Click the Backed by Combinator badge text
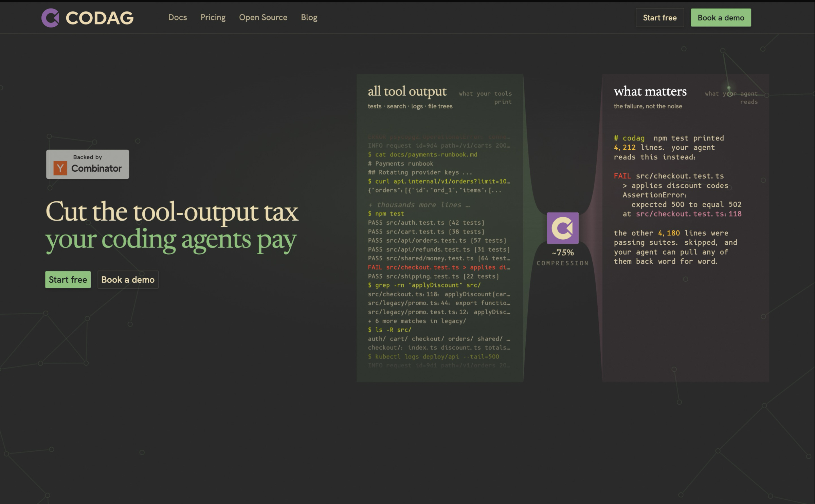 pos(88,164)
